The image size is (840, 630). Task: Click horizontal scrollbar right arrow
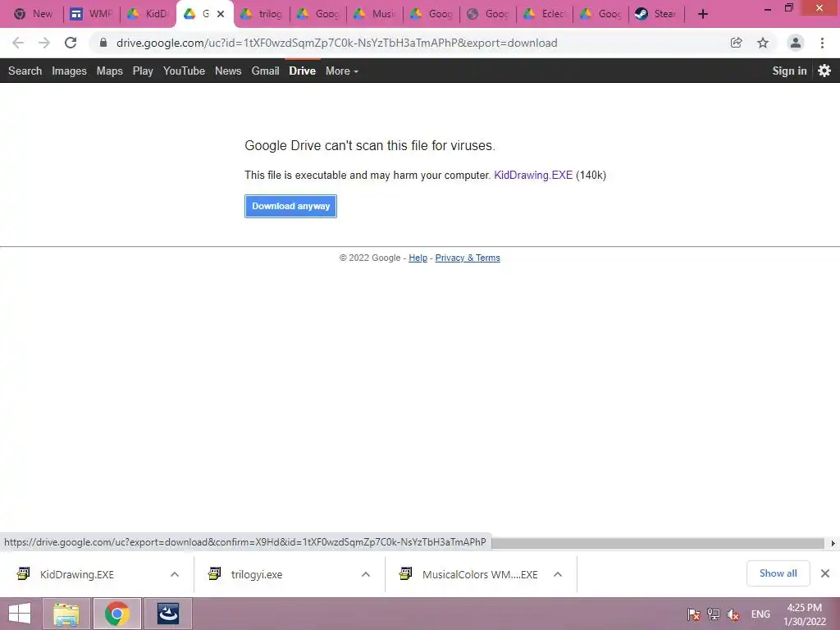pos(833,543)
